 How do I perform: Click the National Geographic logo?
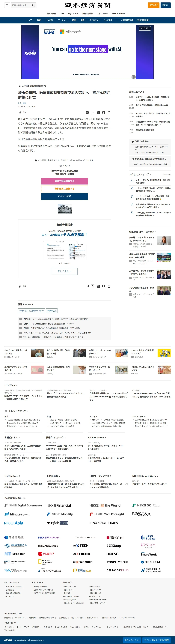click(x=46, y=562)
